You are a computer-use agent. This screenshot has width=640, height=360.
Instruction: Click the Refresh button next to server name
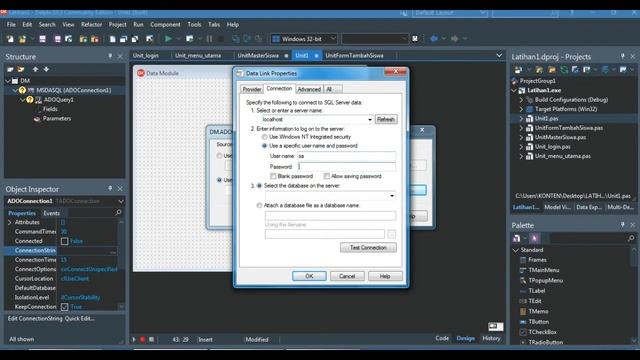click(x=386, y=119)
